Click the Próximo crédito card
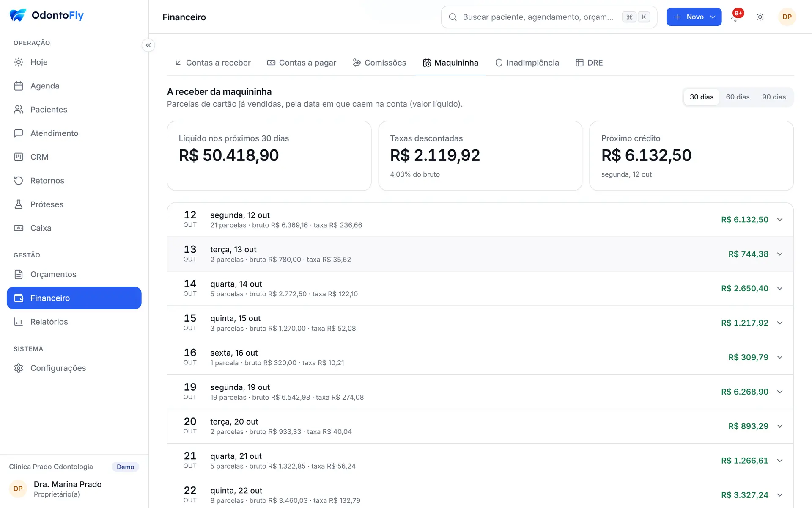This screenshot has height=508, width=812. pyautogui.click(x=691, y=156)
